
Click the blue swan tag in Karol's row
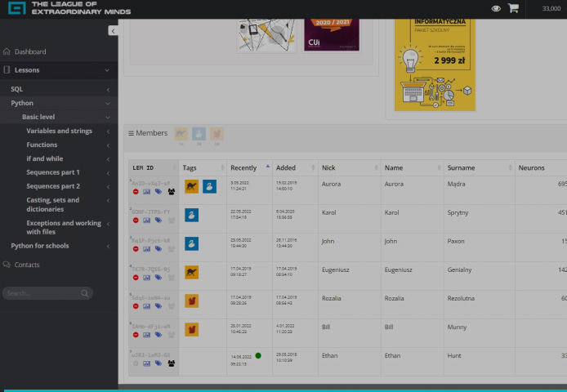[191, 215]
